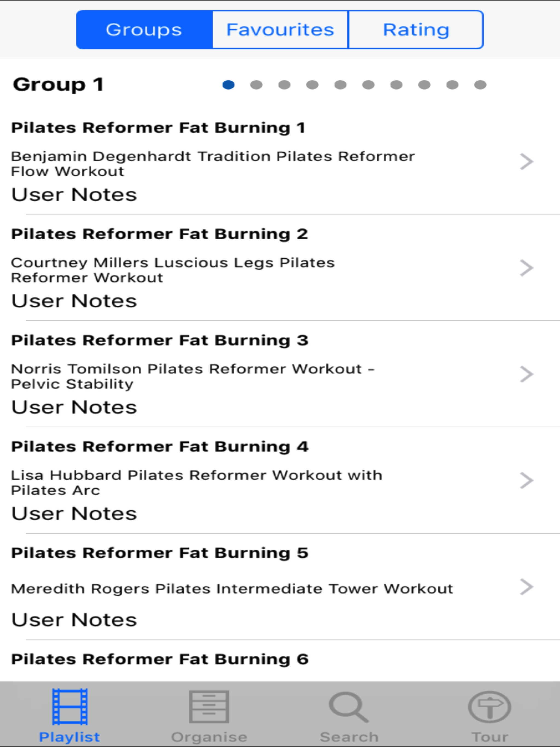Go to the last group page dot
Viewport: 560px width, 747px height.
click(480, 85)
